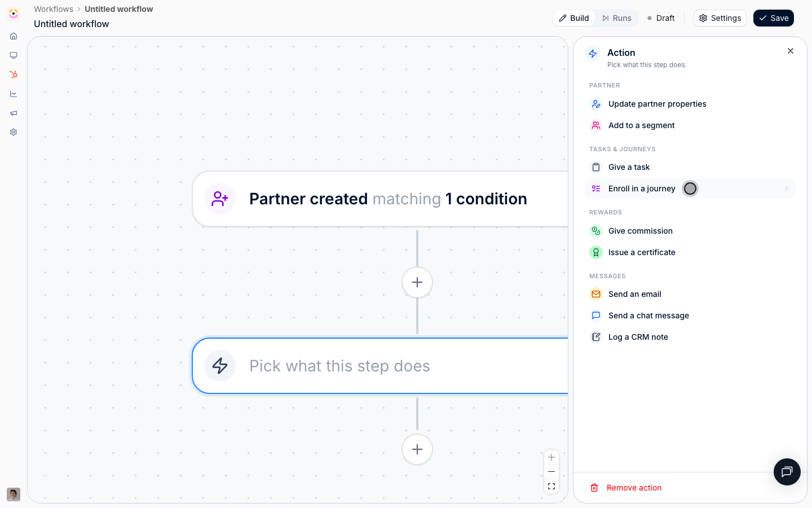The width and height of the screenshot is (812, 508).
Task: Click the Enroll in a journey icon
Action: click(596, 189)
